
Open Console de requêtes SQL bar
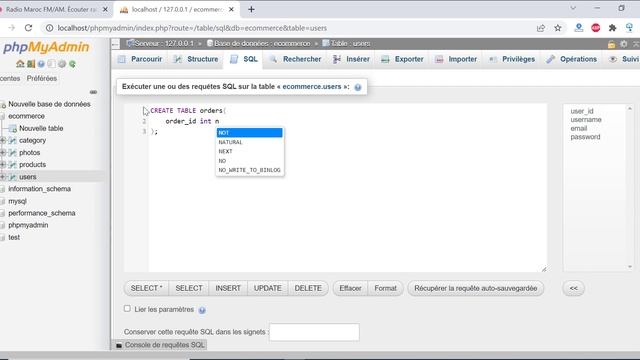click(x=160, y=345)
